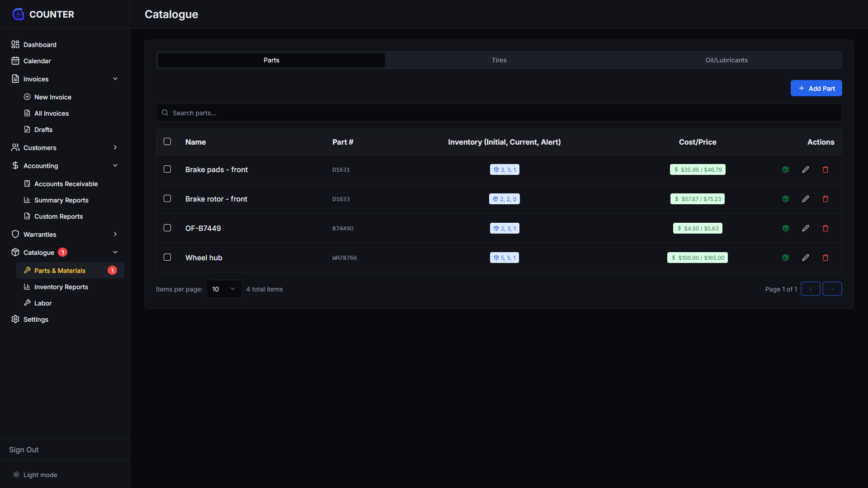This screenshot has height=488, width=868.
Task: Open Settings gear in sidebar
Action: (15, 319)
